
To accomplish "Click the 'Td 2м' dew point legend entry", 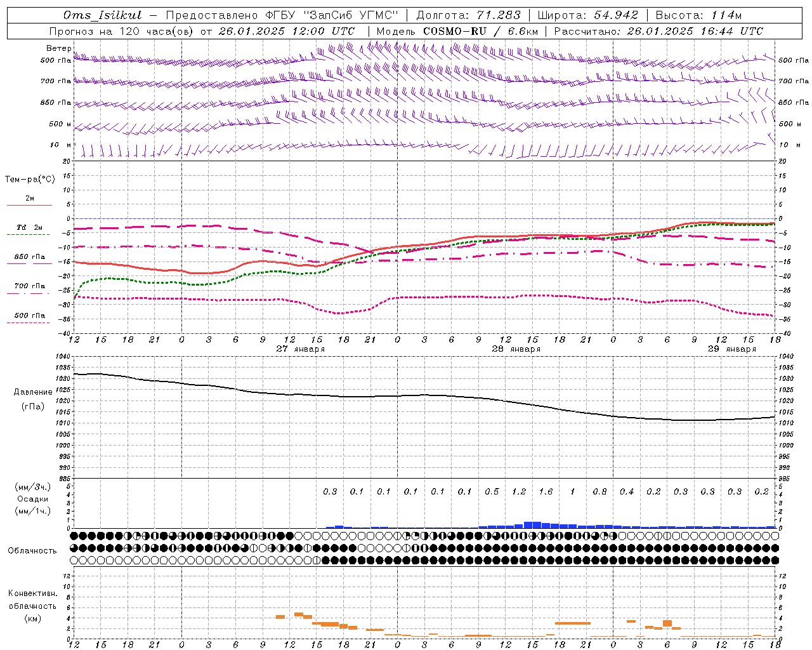I will coord(30,227).
